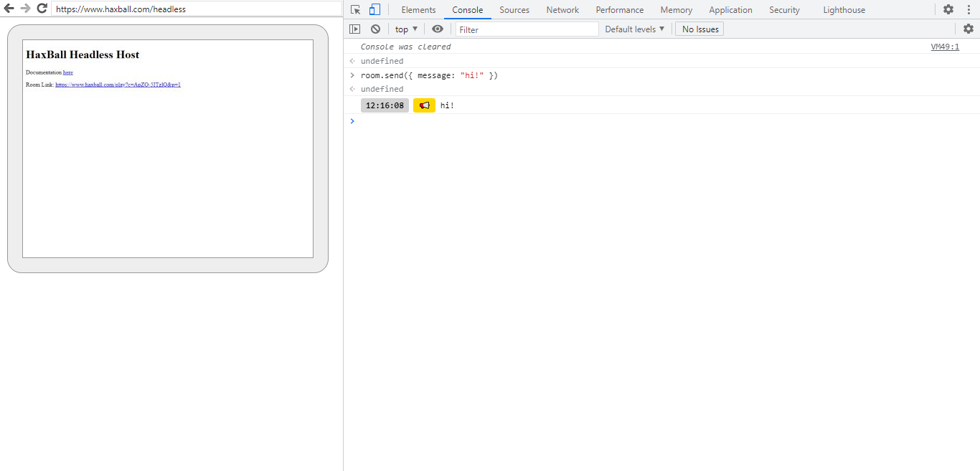The width and height of the screenshot is (980, 471).
Task: Open the documentation via the here link
Action: 67,72
